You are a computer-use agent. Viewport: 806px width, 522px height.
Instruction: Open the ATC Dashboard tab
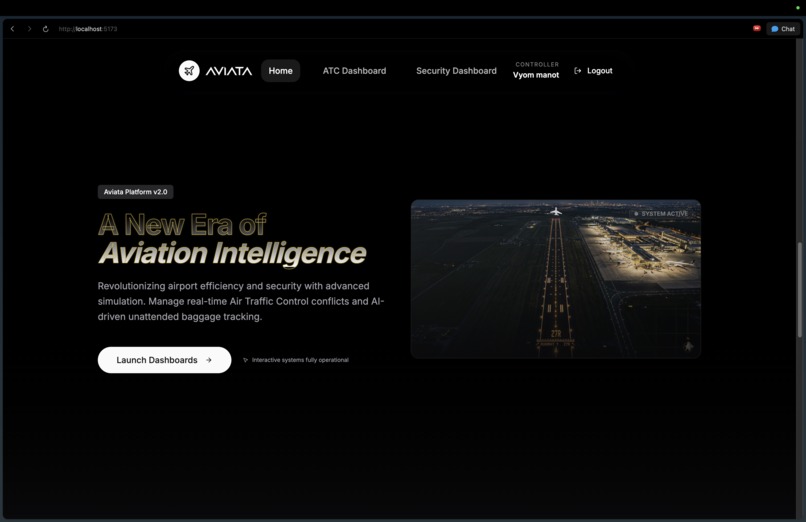tap(354, 71)
